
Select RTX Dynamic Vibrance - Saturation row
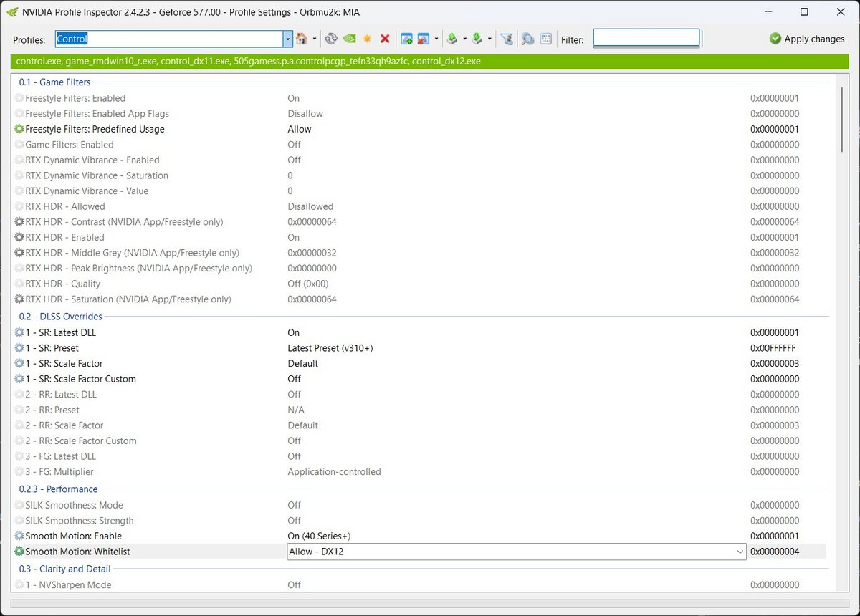click(420, 175)
